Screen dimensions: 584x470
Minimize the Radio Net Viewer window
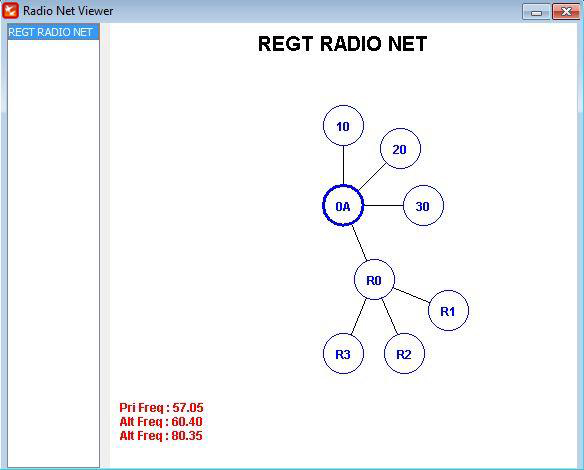click(536, 12)
